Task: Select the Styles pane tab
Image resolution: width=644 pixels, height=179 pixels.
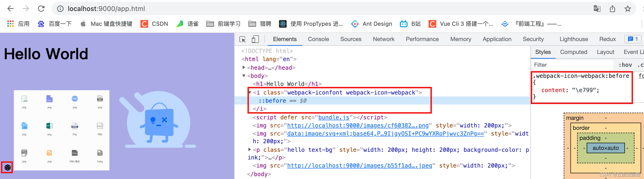Action: tap(543, 52)
